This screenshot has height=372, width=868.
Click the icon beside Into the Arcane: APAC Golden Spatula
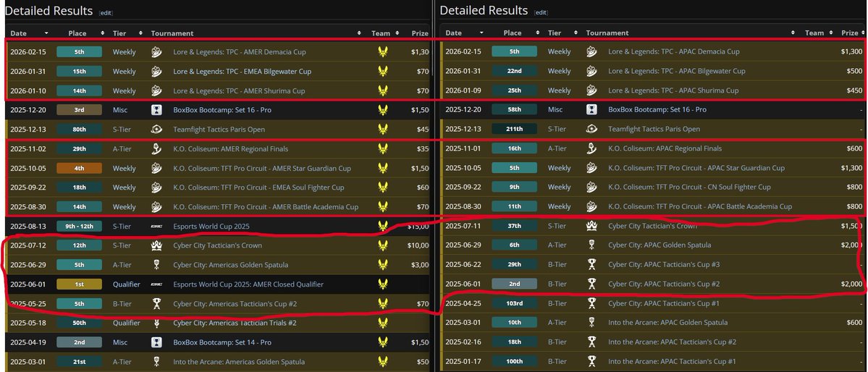pyautogui.click(x=591, y=322)
